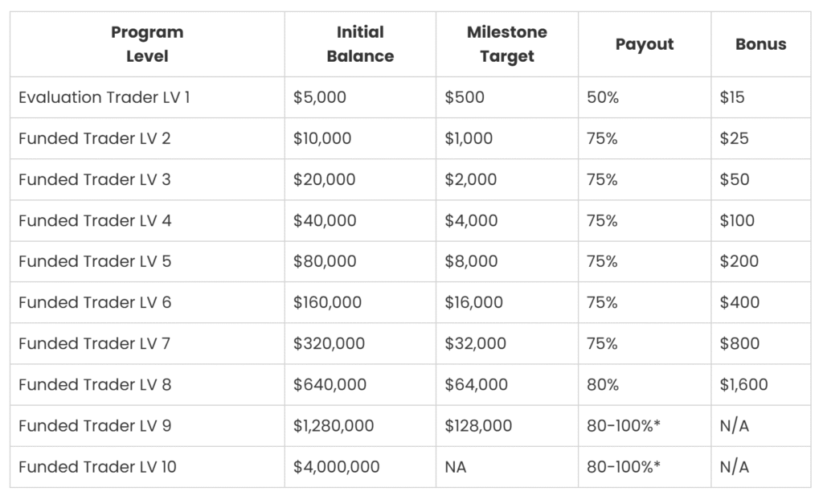Click the Program Level column header
Screen dimensions: 823x504
147,44
